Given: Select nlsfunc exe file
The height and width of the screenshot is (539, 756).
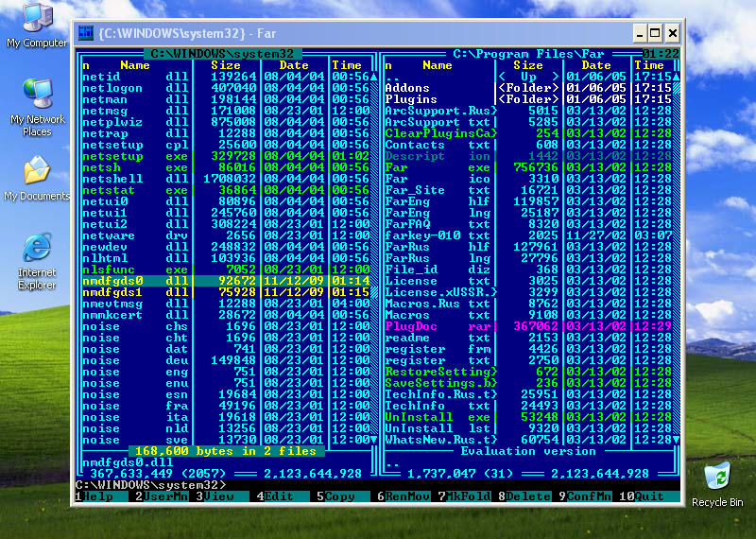Looking at the screenshot, I should tap(226, 269).
